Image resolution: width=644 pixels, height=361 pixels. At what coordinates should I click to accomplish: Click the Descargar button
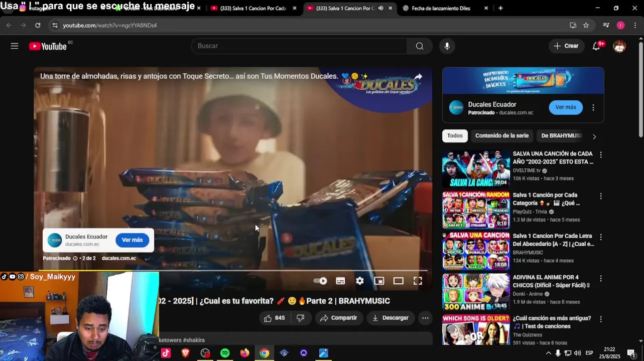(x=391, y=318)
